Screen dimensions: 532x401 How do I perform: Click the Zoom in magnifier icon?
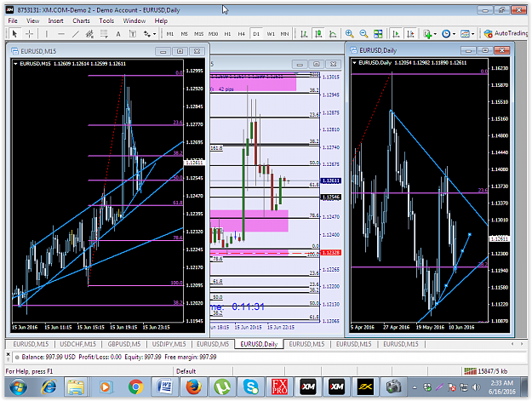coord(349,33)
